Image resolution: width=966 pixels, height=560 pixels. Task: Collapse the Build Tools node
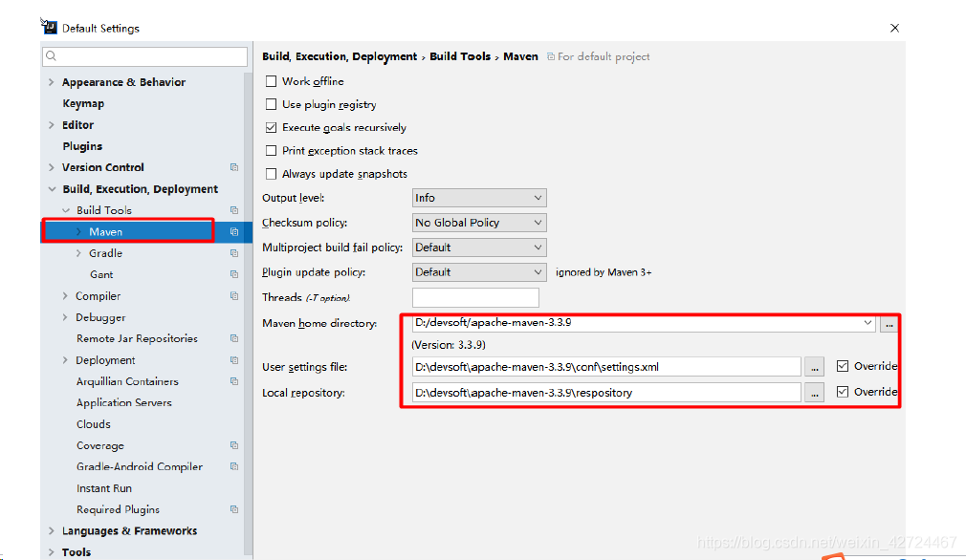coord(66,210)
